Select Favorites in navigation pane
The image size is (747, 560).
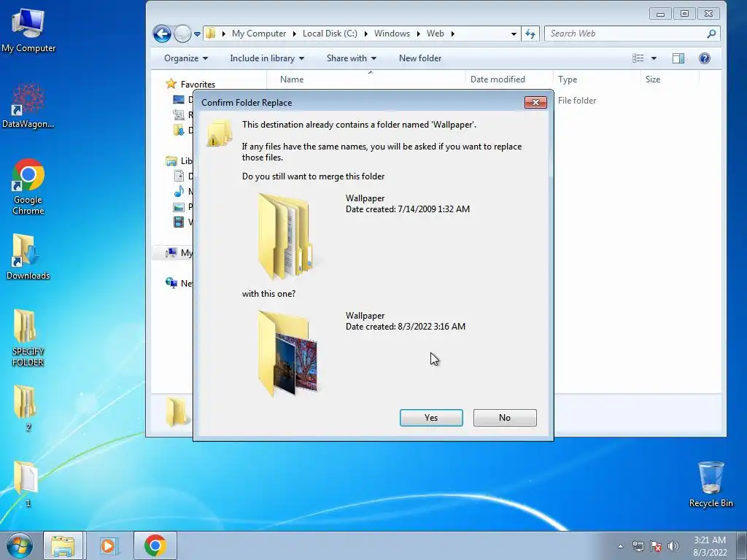tap(190, 85)
